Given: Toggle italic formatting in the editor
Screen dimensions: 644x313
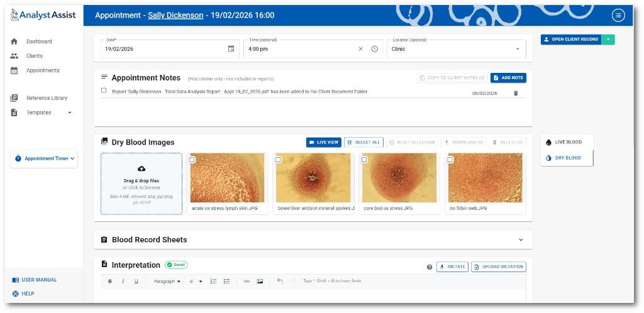Looking at the screenshot, I should click(x=123, y=282).
